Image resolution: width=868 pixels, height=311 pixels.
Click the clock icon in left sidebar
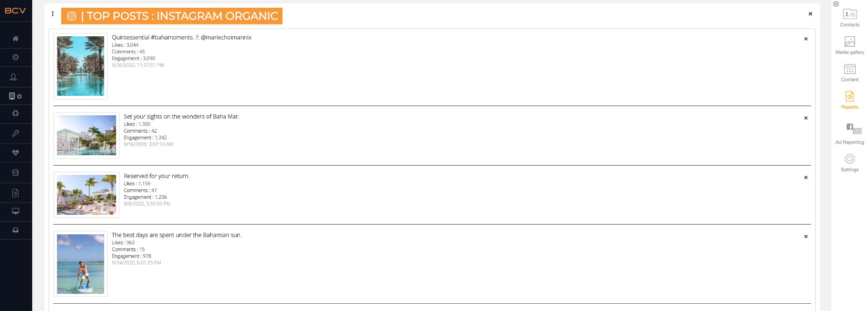tap(15, 58)
